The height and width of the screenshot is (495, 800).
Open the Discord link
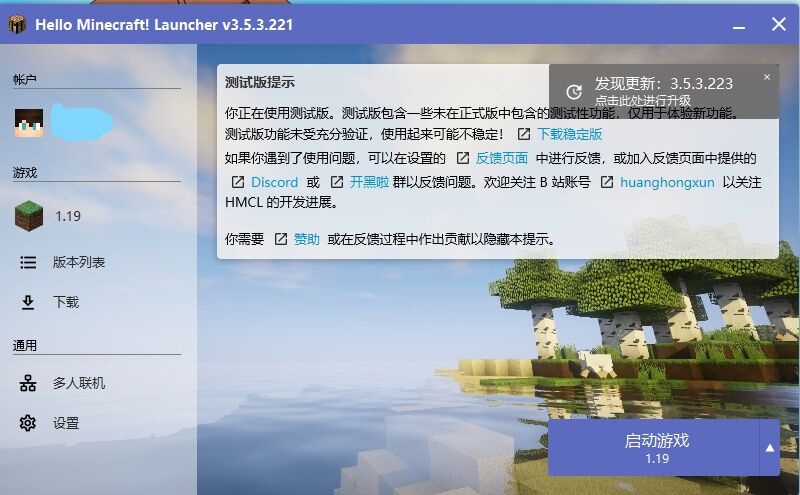coord(274,182)
